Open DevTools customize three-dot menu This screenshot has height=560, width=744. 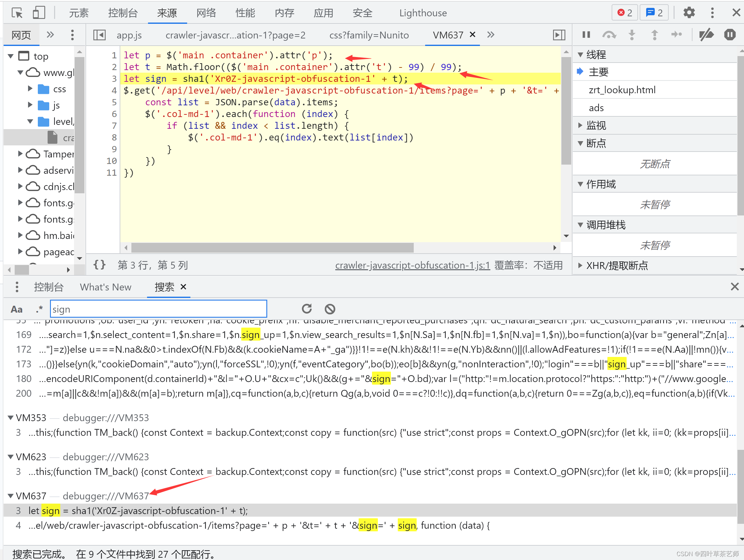(x=712, y=13)
